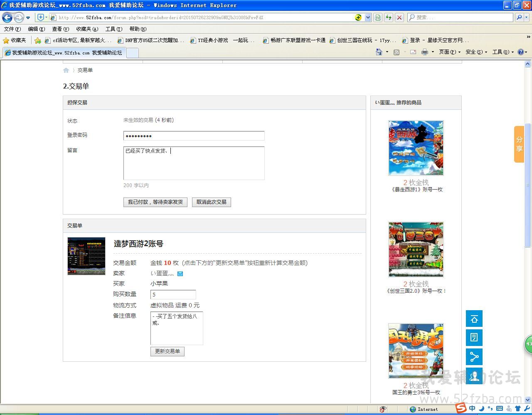Open the 《暴走西游1》账号一枚 product link

point(417,190)
